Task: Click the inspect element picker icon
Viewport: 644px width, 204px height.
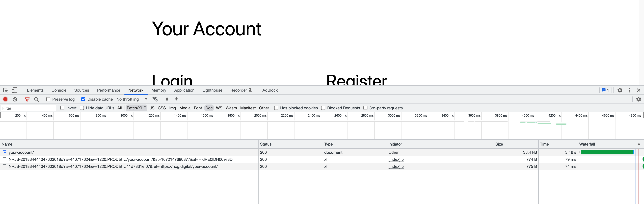Action: pyautogui.click(x=6, y=90)
